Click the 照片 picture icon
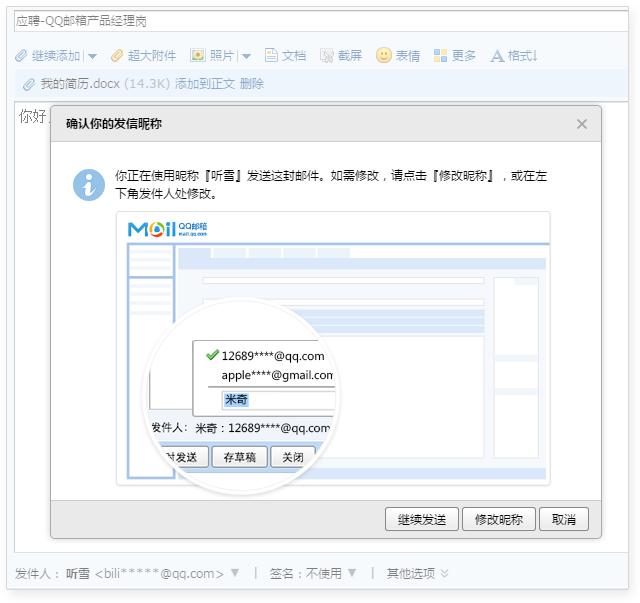 pos(198,55)
